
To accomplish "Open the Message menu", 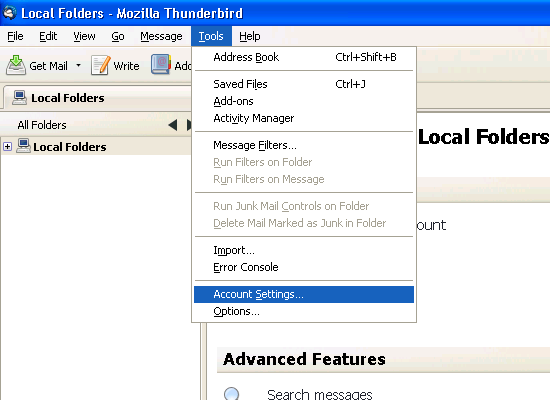I will pos(161,36).
